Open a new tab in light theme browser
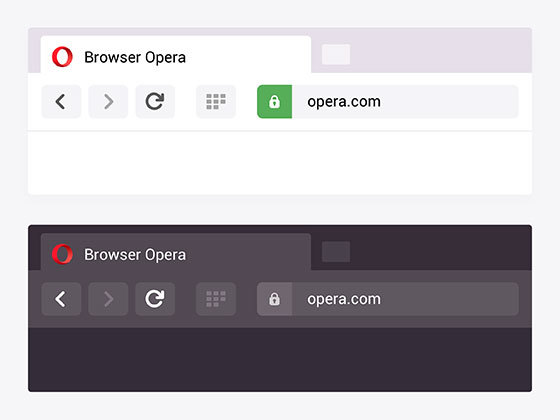 [x=336, y=54]
